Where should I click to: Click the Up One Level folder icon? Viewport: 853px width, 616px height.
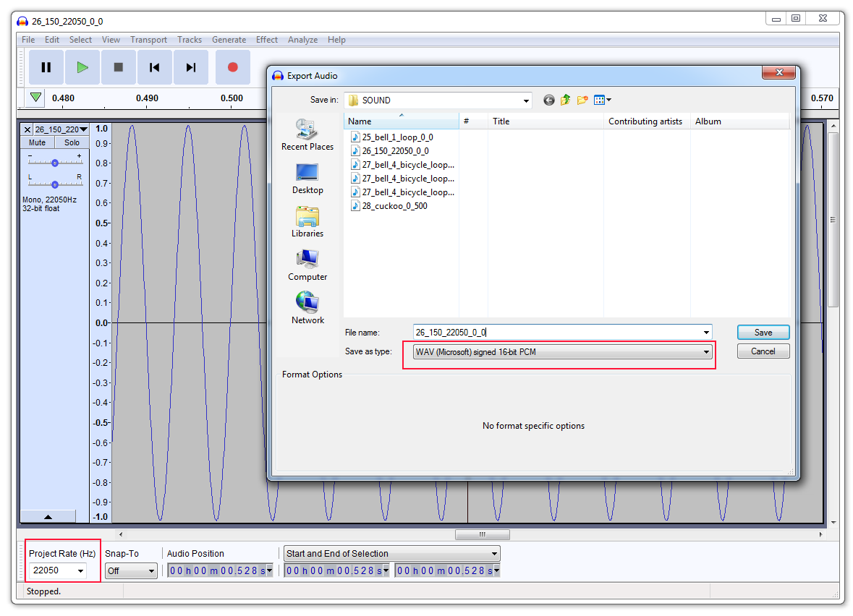click(566, 100)
